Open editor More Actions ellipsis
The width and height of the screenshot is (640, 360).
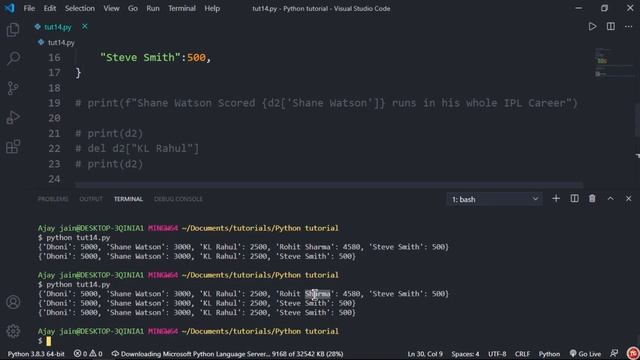(x=629, y=27)
